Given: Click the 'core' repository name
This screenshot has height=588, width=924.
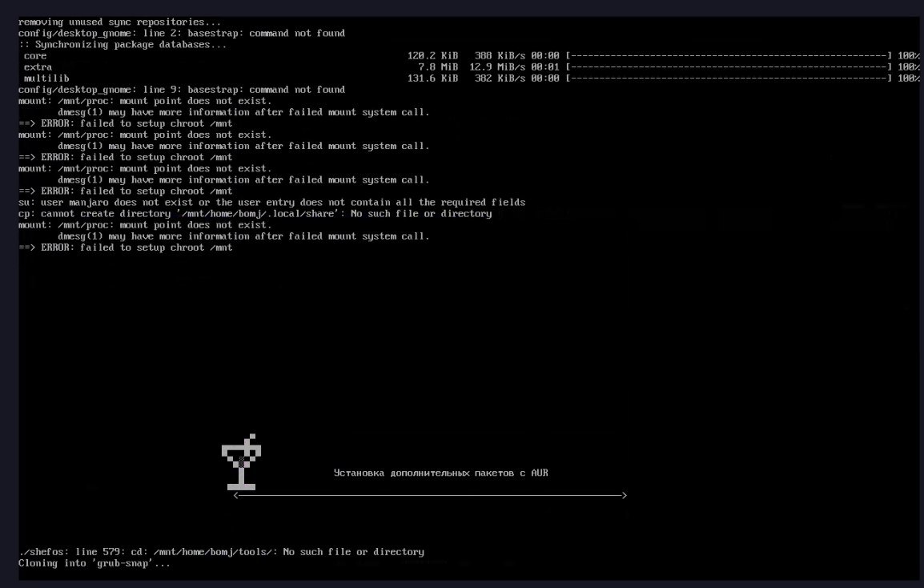Looking at the screenshot, I should point(35,56).
